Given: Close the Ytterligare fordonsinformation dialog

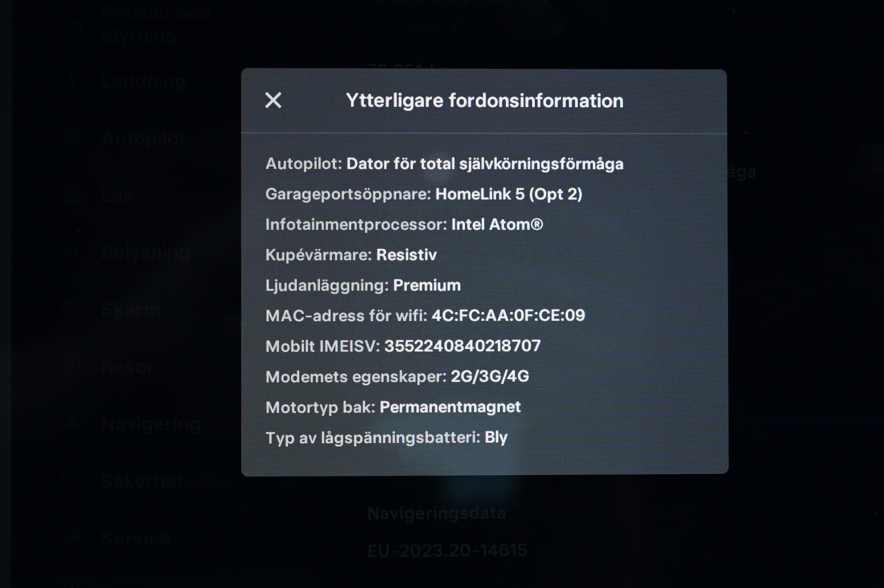Looking at the screenshot, I should coord(273,100).
